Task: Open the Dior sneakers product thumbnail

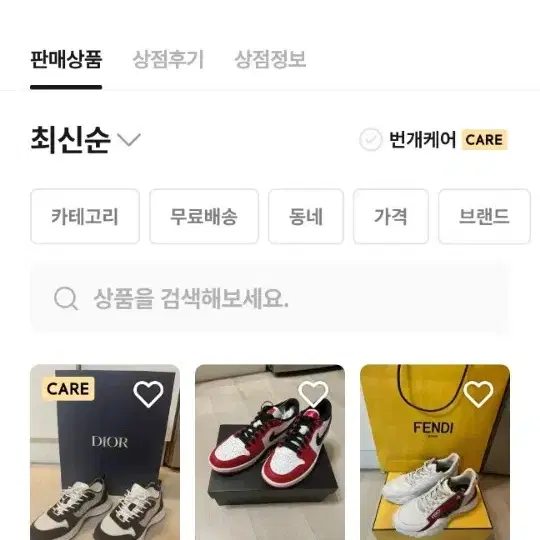Action: click(x=105, y=452)
